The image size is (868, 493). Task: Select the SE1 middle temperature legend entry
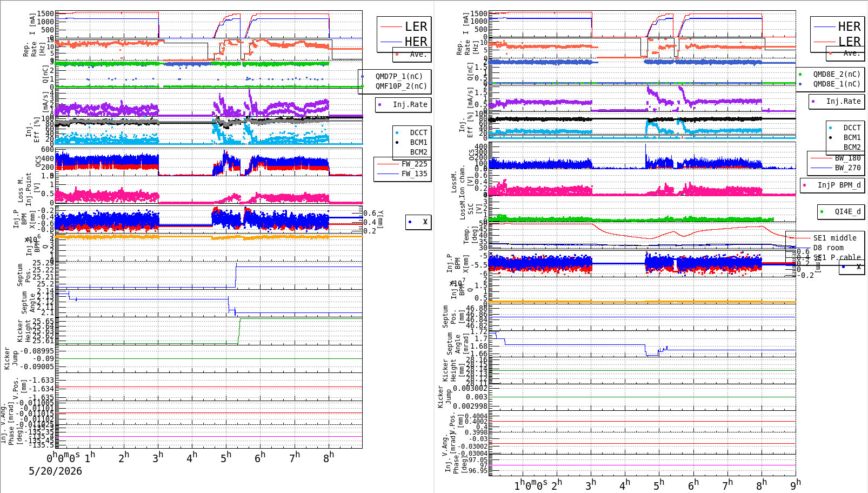[x=834, y=238]
